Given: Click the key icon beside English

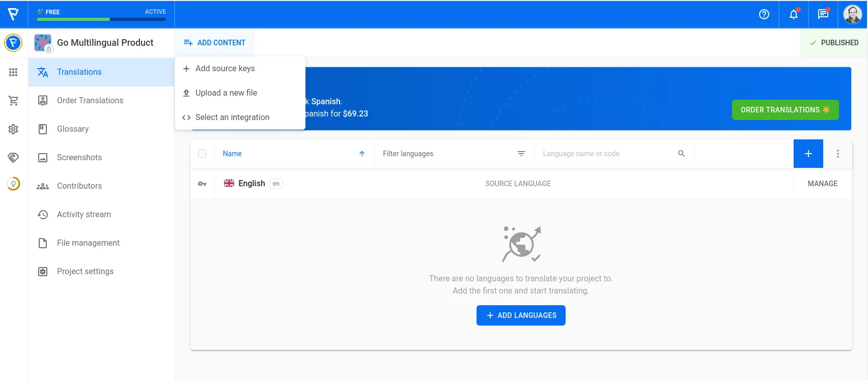Looking at the screenshot, I should coord(202,184).
